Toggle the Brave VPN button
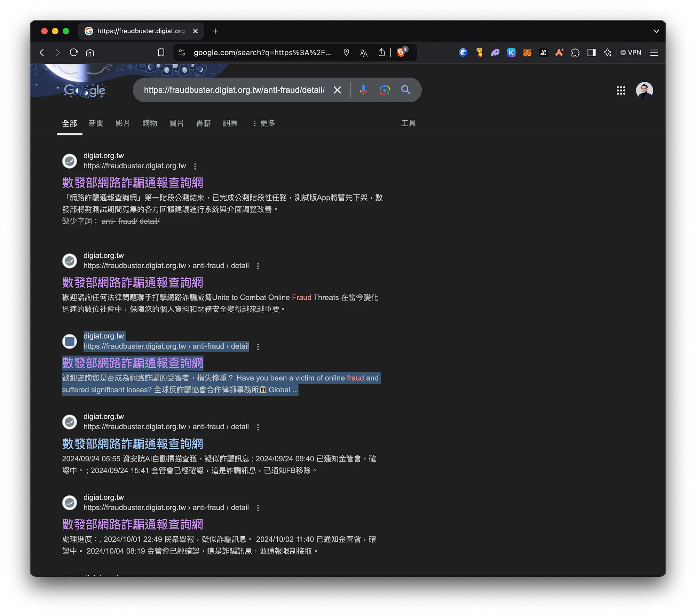Screen dimensions: 696x616 click(x=631, y=53)
